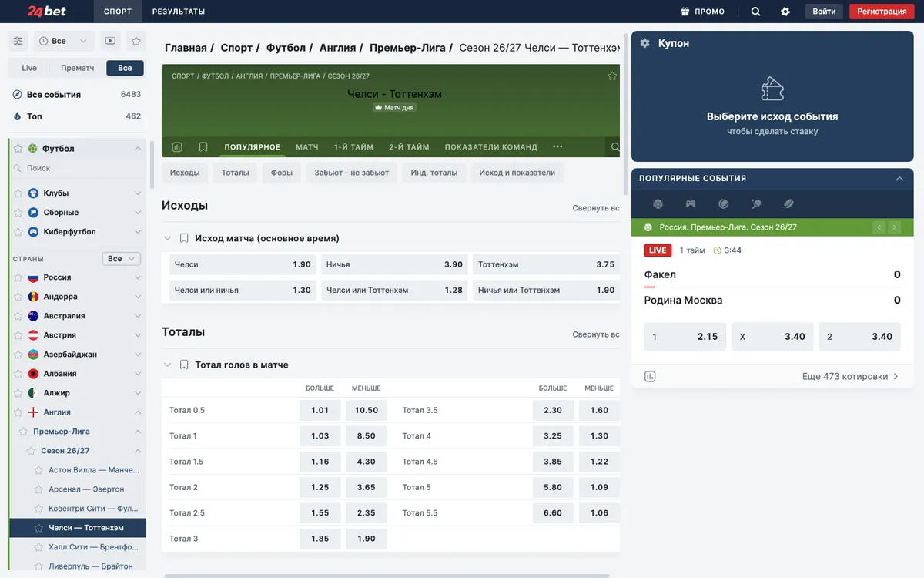924x578 pixels.
Task: Click the Все события compass icon
Action: click(18, 94)
